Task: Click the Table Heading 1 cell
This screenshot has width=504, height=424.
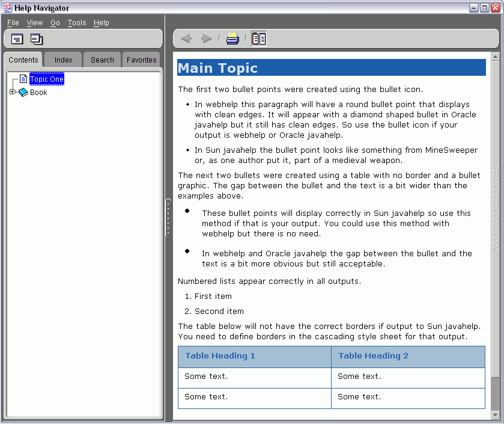Action: [x=255, y=357]
